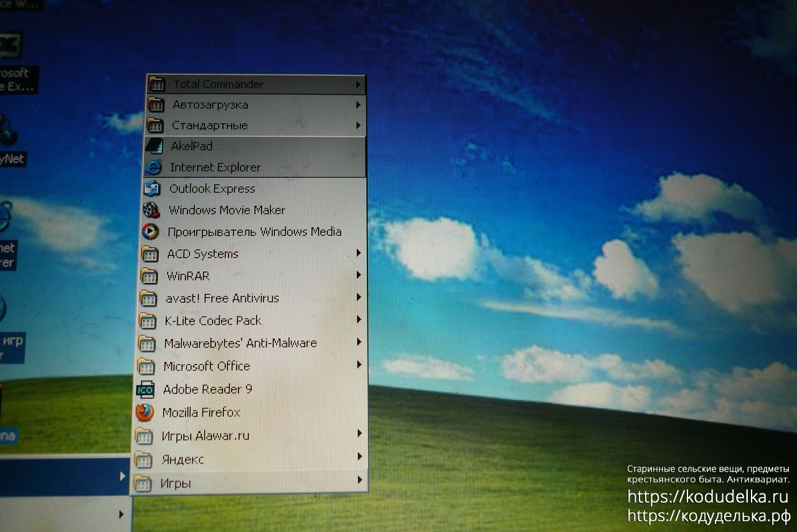Open the Игры Alawar.ru program group
The height and width of the screenshot is (532, 797).
(205, 436)
